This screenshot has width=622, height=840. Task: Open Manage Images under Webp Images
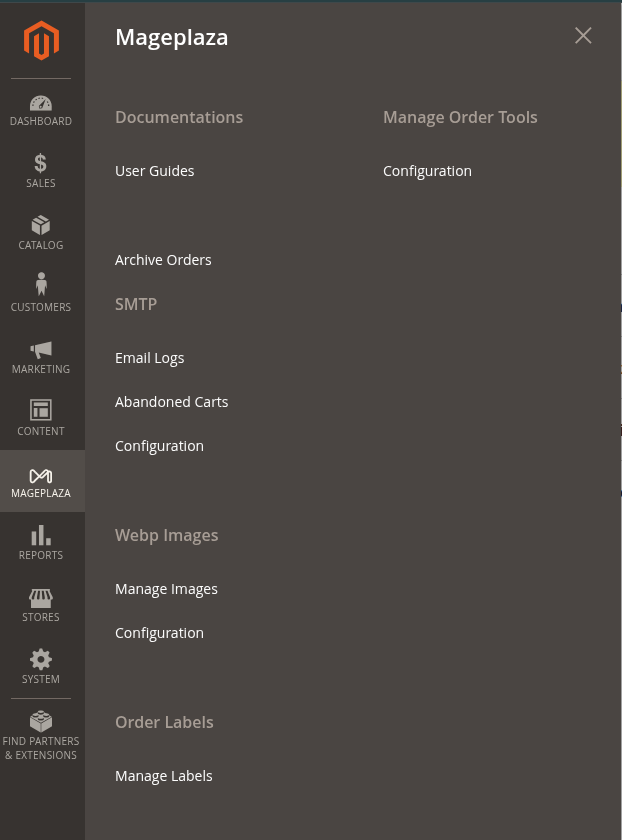166,589
